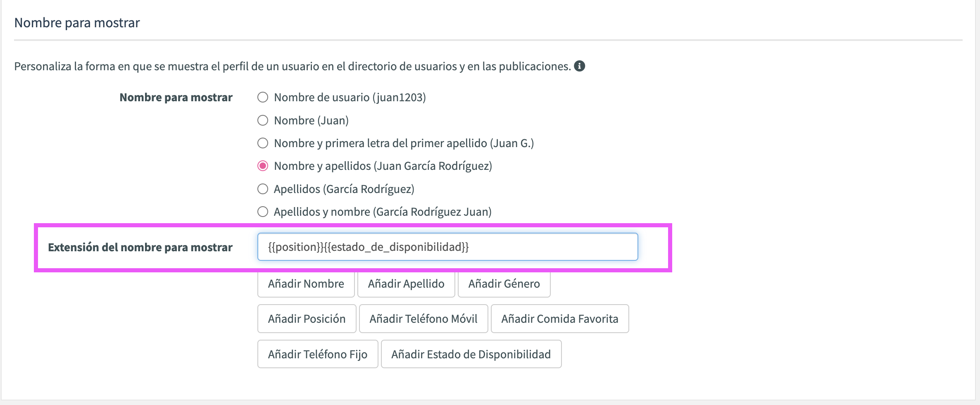
Task: Click the Nombre y apellidos label text
Action: [383, 166]
